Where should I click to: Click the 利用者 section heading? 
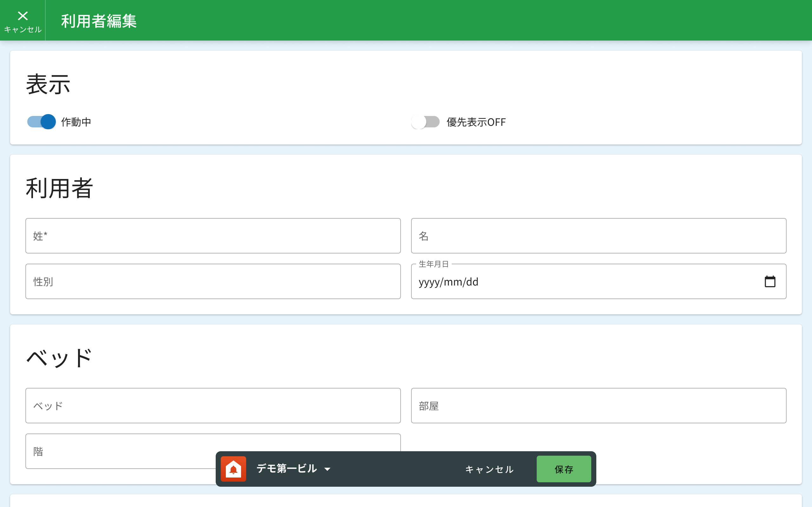pos(59,188)
